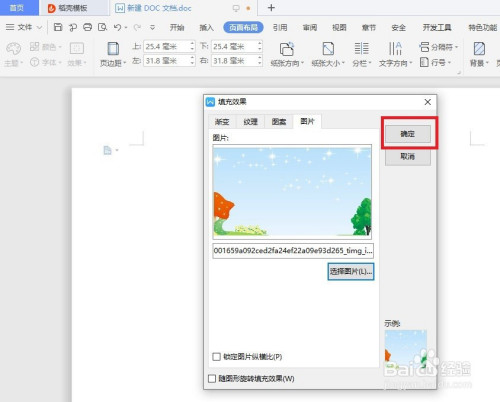Click the Save icon in the quick toolbar
The height and width of the screenshot is (402, 500).
click(58, 27)
